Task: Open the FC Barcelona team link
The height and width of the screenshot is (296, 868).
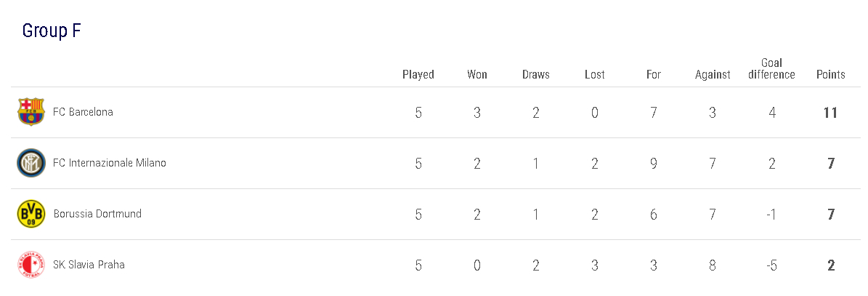Action: click(x=83, y=112)
